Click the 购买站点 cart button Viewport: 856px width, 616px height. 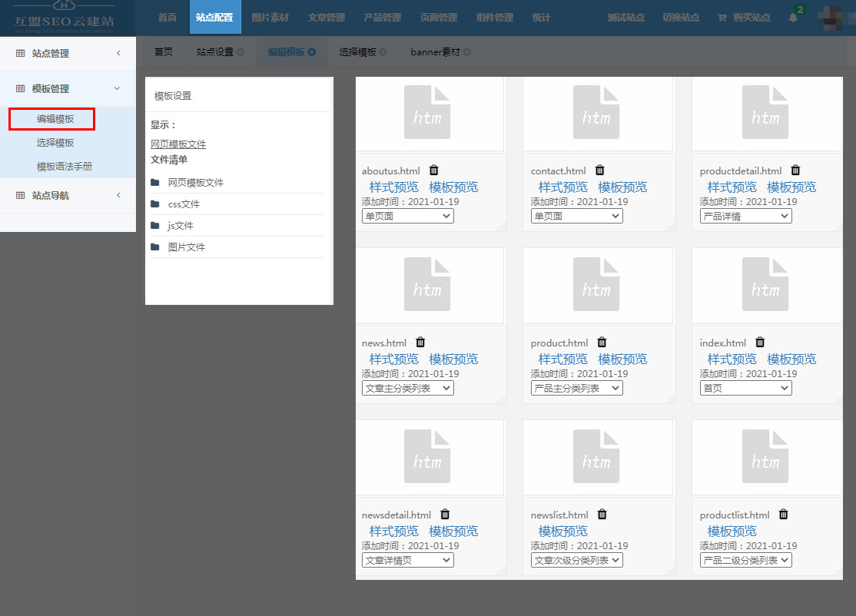pyautogui.click(x=743, y=17)
